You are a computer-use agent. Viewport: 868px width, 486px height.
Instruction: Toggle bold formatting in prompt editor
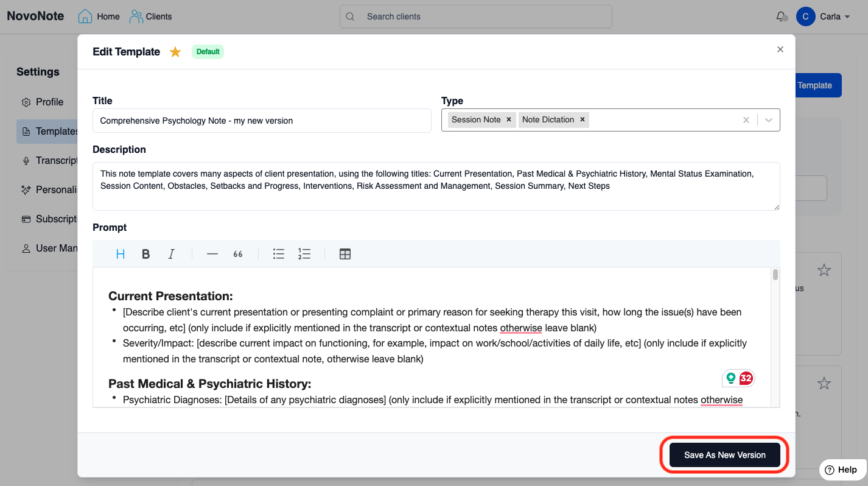[145, 254]
